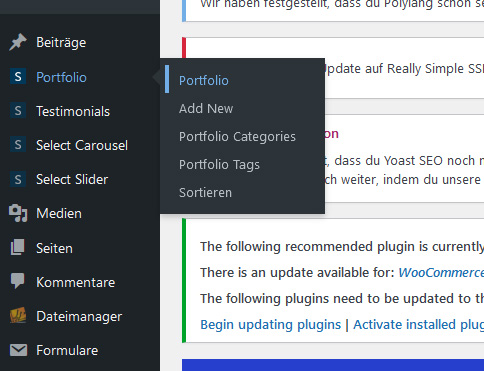Screen dimensions: 484x371
Task: Click the S icon beside Portfolio
Action: (x=18, y=77)
